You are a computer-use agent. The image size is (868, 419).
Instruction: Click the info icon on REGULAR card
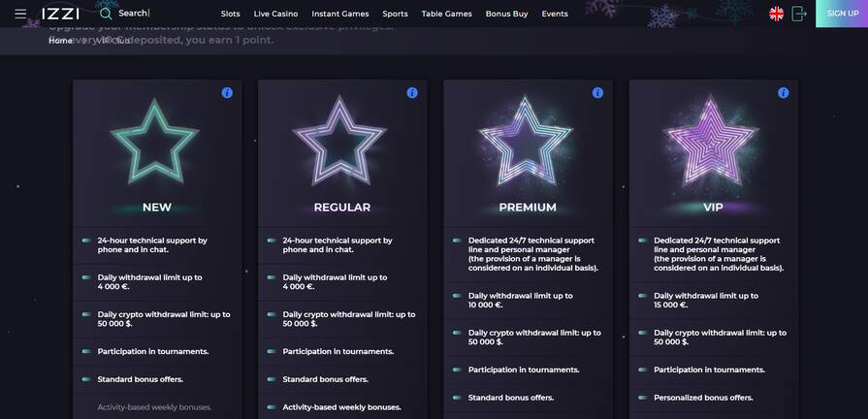(412, 93)
